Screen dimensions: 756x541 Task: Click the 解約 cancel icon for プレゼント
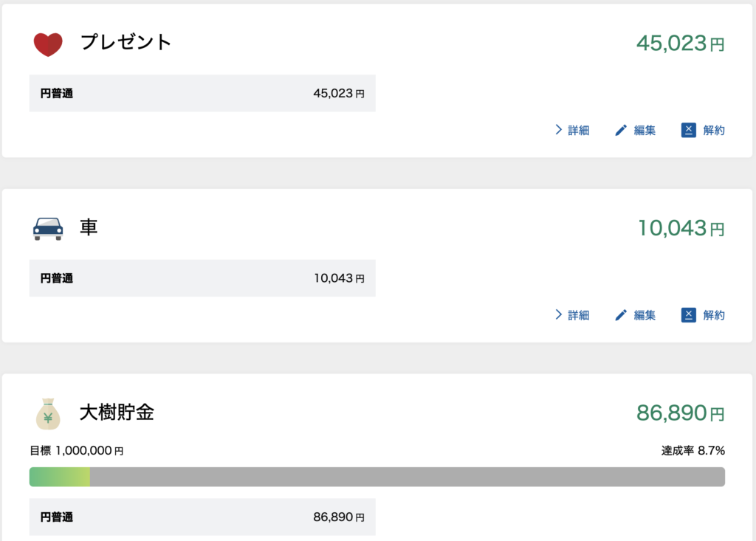pyautogui.click(x=689, y=131)
